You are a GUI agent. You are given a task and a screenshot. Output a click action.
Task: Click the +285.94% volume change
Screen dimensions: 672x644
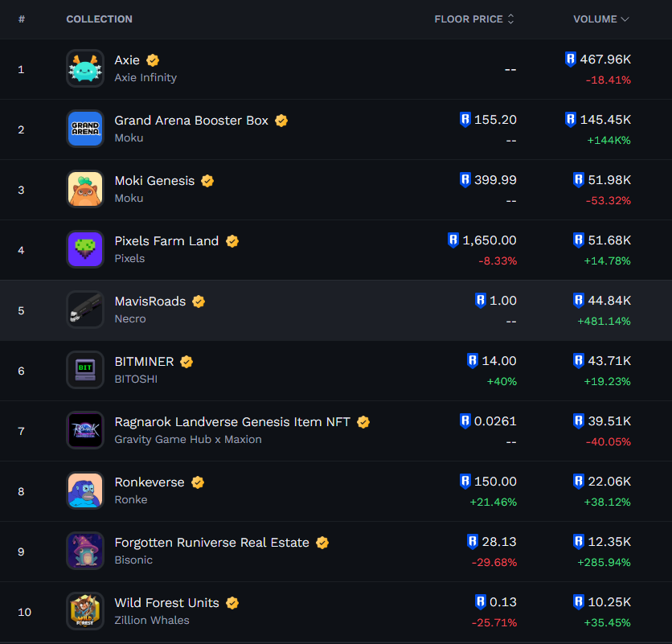pos(604,563)
